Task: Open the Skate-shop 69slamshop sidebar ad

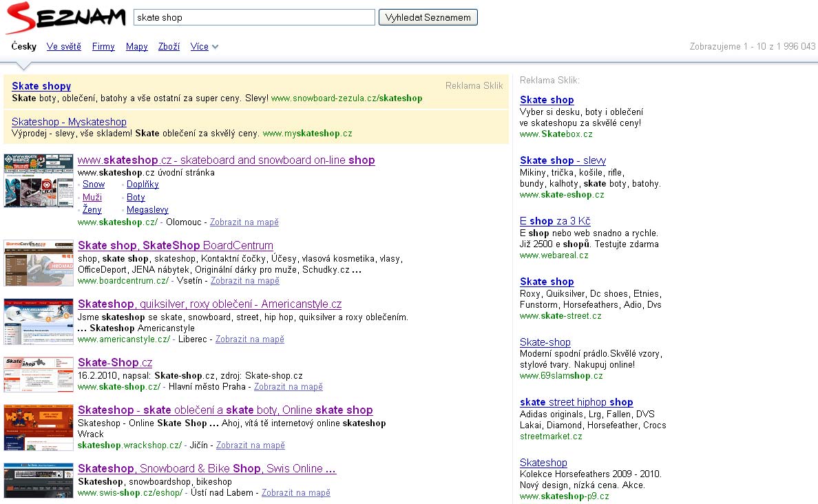Action: click(545, 342)
